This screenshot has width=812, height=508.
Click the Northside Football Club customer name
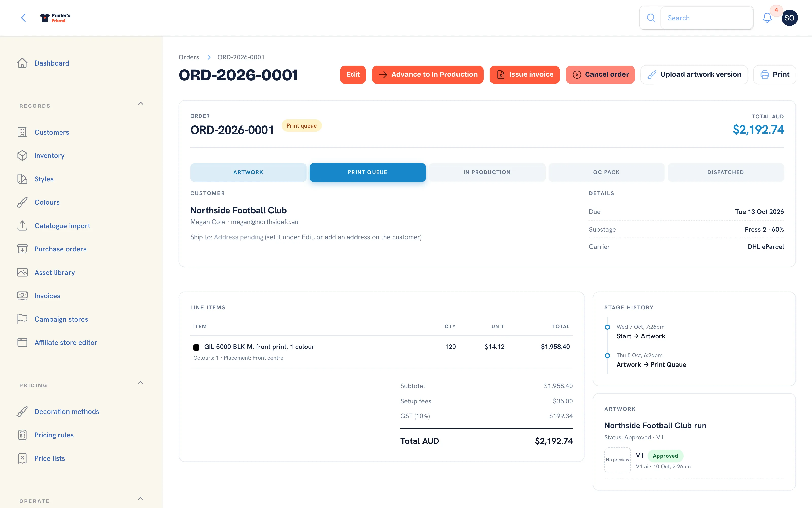(239, 210)
